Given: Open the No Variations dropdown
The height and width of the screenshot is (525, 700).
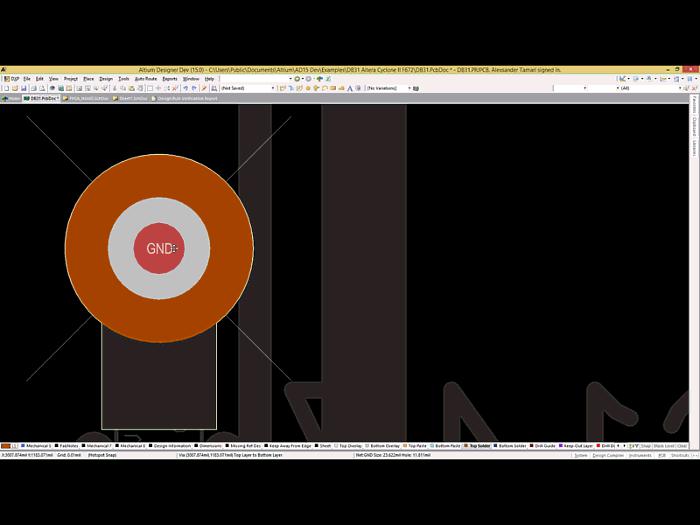Looking at the screenshot, I should click(x=388, y=88).
